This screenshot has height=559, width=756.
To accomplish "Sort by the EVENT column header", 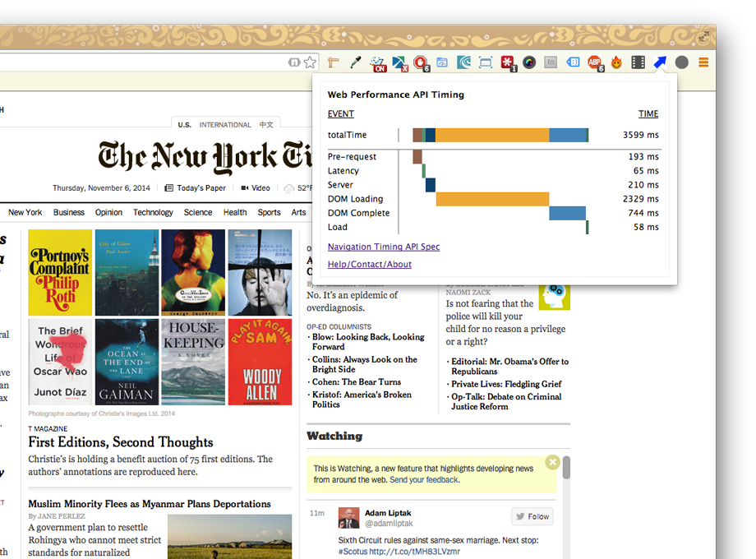I will [x=341, y=113].
